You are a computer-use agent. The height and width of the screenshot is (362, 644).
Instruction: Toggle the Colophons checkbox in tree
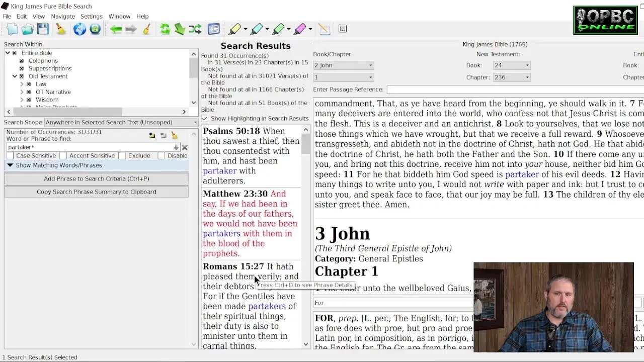[22, 61]
